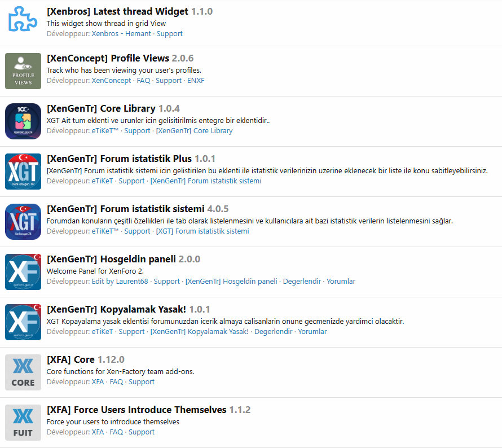Click the puzzle piece icon for Latest thread Widget
The height and width of the screenshot is (448, 502).
tap(23, 19)
